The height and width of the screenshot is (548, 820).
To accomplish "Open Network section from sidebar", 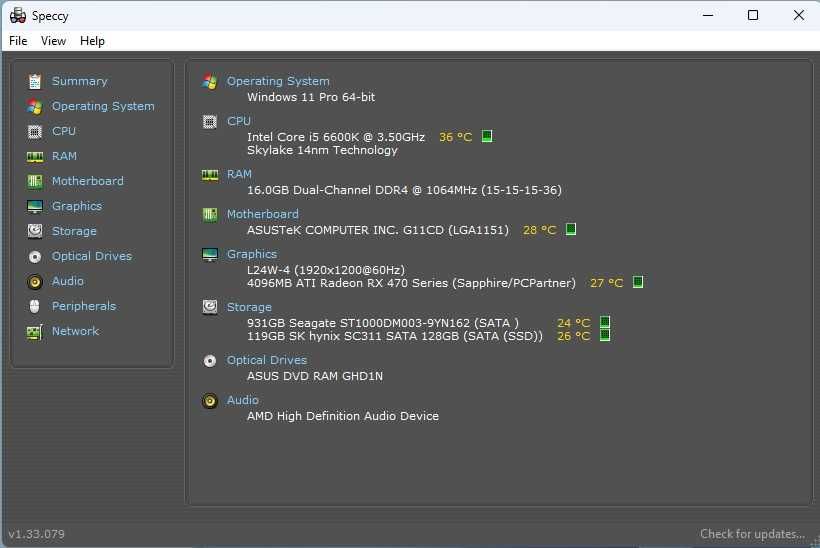I will pyautogui.click(x=75, y=331).
